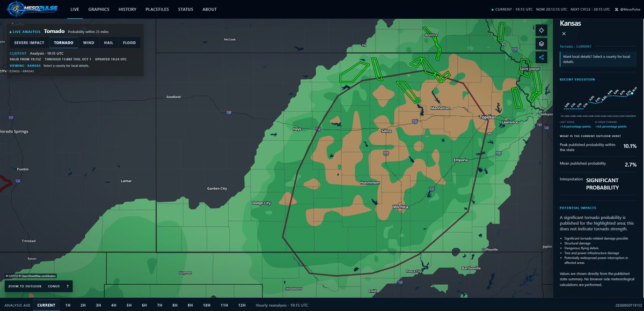Screen dimensions: 644x311
Task: Activate the locate-me crosshair map button
Action: 541,31
